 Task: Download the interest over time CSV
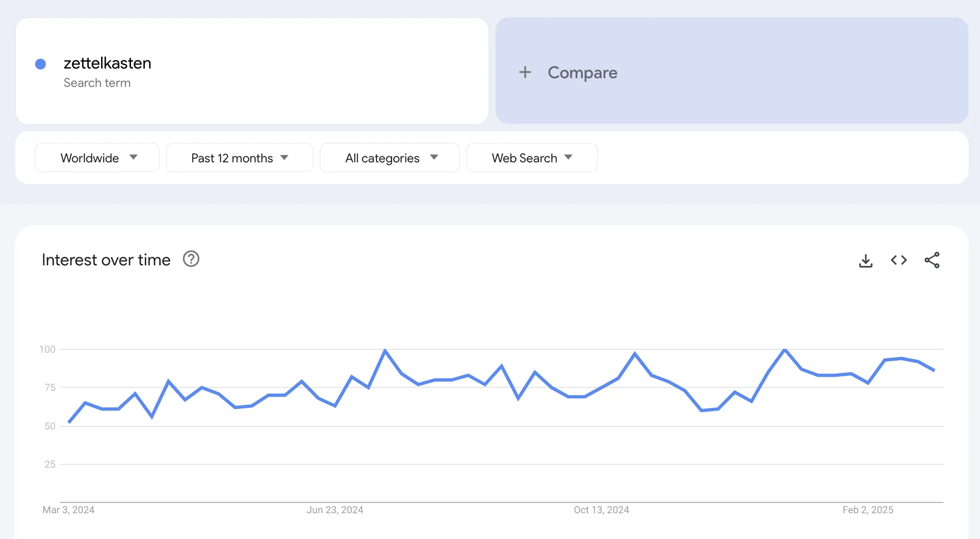[x=866, y=260]
